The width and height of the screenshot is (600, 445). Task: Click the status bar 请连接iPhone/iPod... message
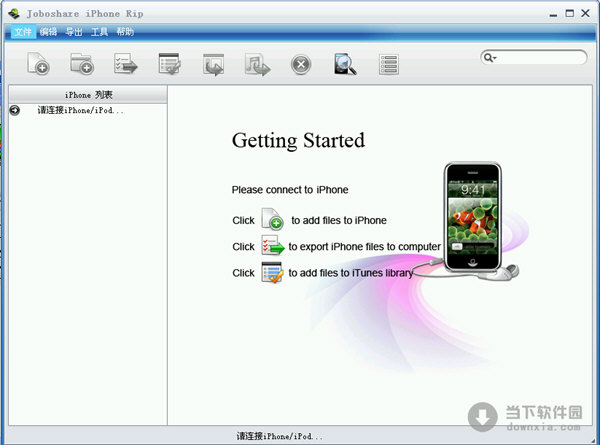(x=279, y=436)
